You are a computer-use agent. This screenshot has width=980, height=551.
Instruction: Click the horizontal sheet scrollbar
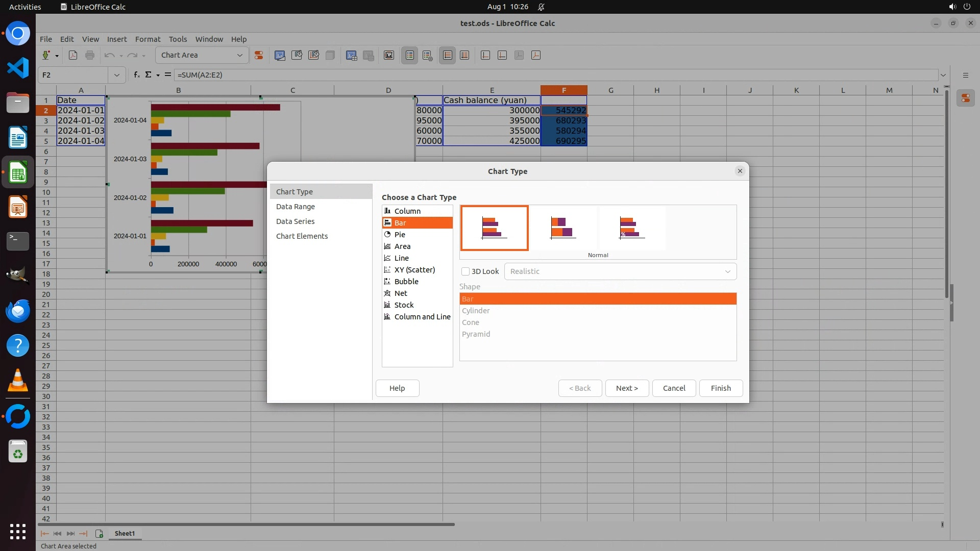point(246,524)
